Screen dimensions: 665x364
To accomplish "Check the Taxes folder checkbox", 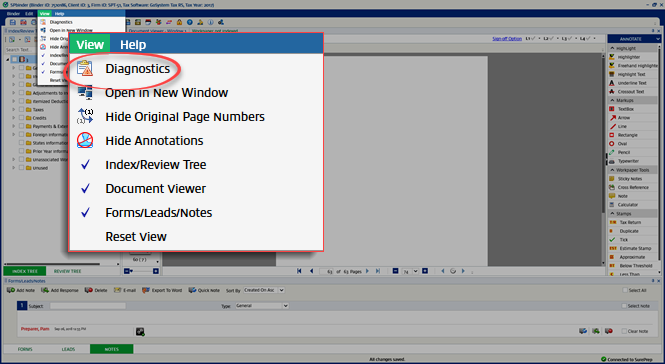I will point(21,109).
